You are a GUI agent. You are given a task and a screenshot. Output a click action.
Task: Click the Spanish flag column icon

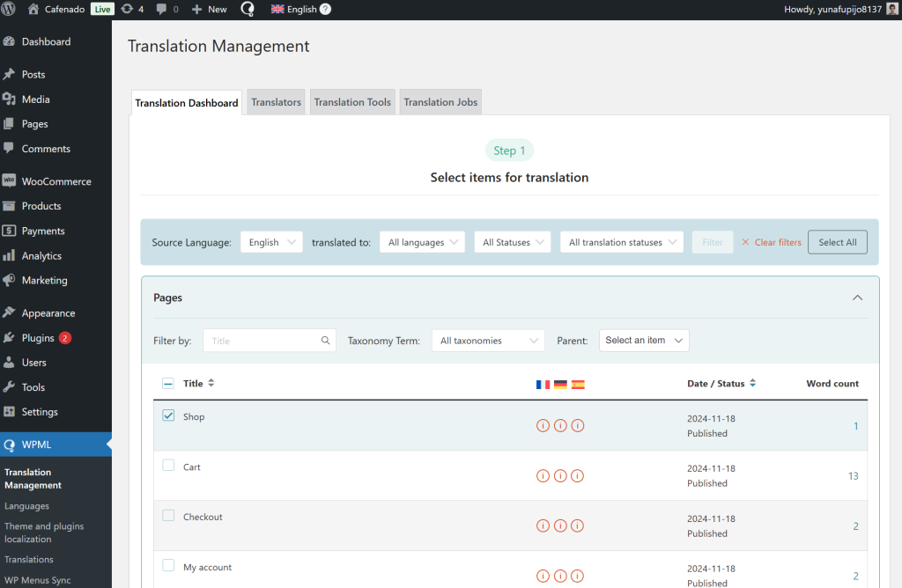tap(578, 384)
